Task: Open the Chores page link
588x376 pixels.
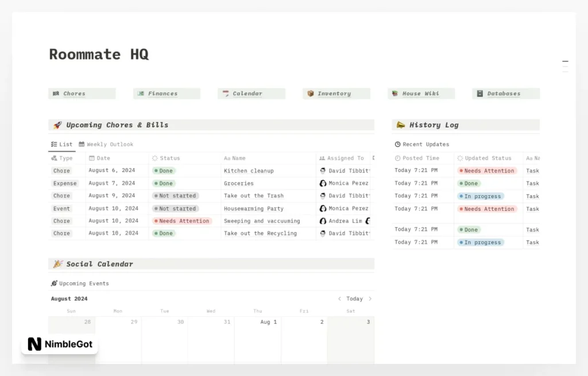Action: point(82,94)
